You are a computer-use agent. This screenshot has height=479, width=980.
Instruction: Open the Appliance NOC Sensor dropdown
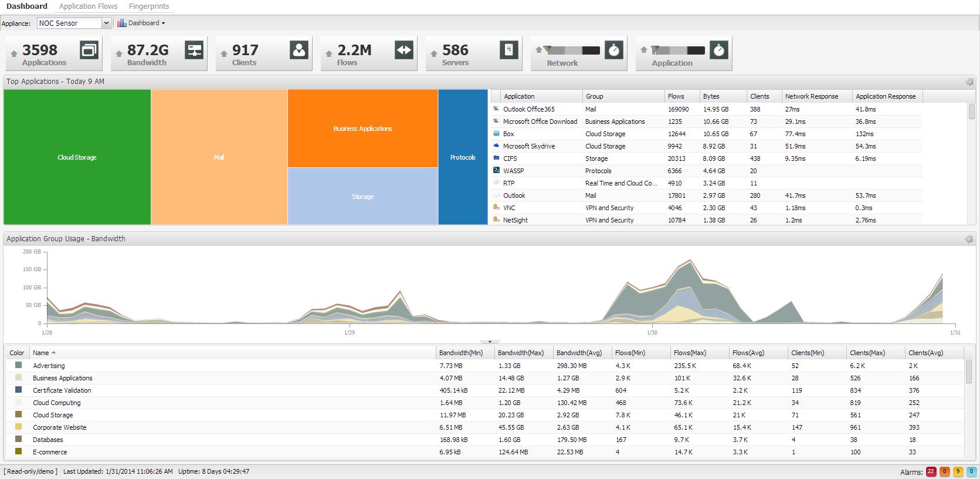pos(106,23)
